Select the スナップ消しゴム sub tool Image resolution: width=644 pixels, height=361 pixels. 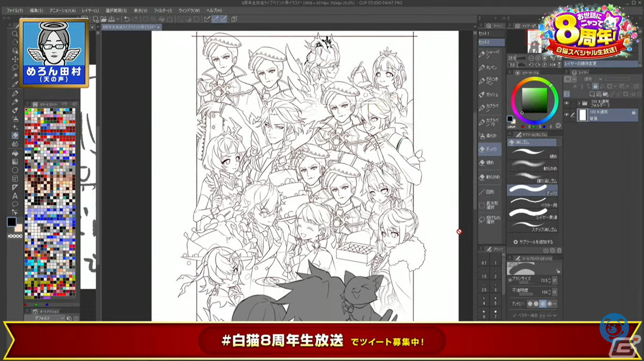533,226
